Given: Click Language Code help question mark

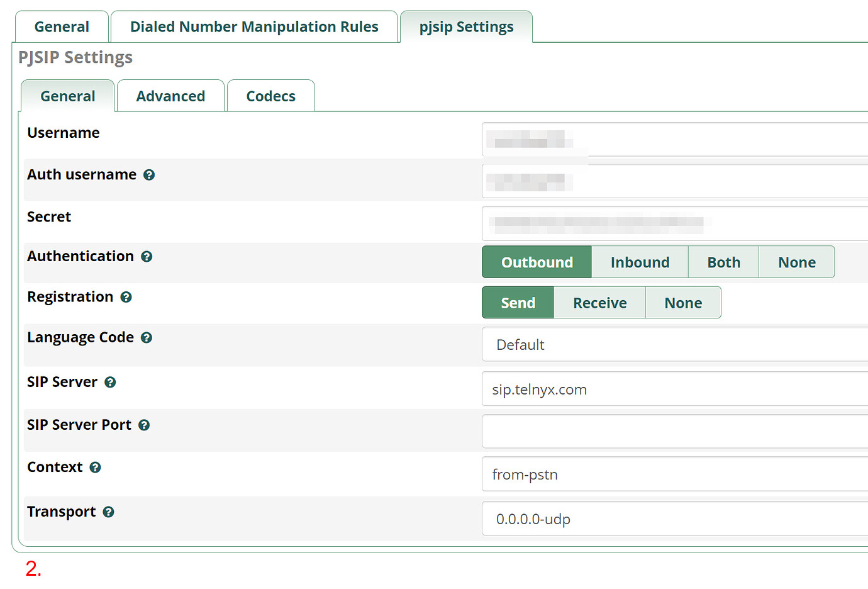Looking at the screenshot, I should pyautogui.click(x=147, y=338).
